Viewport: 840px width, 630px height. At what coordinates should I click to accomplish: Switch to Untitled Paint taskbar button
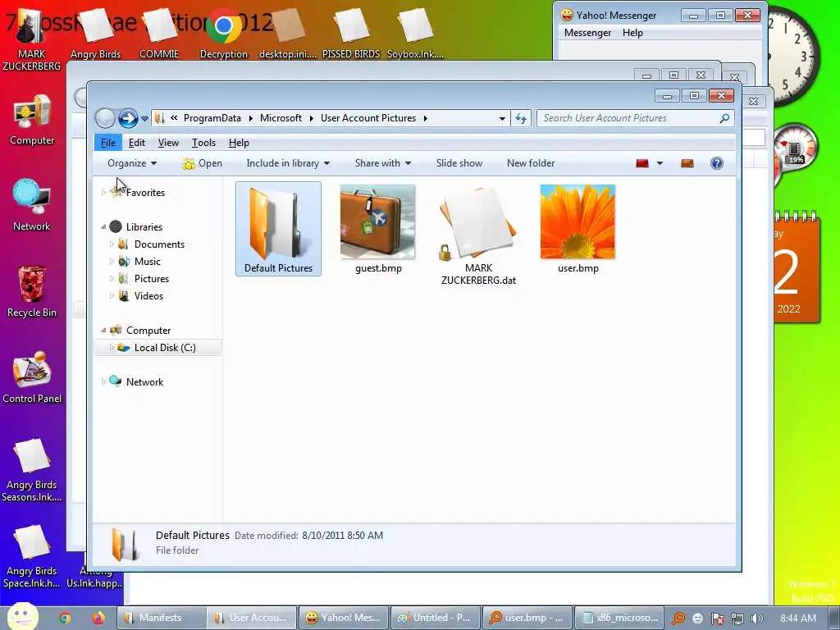click(x=435, y=618)
